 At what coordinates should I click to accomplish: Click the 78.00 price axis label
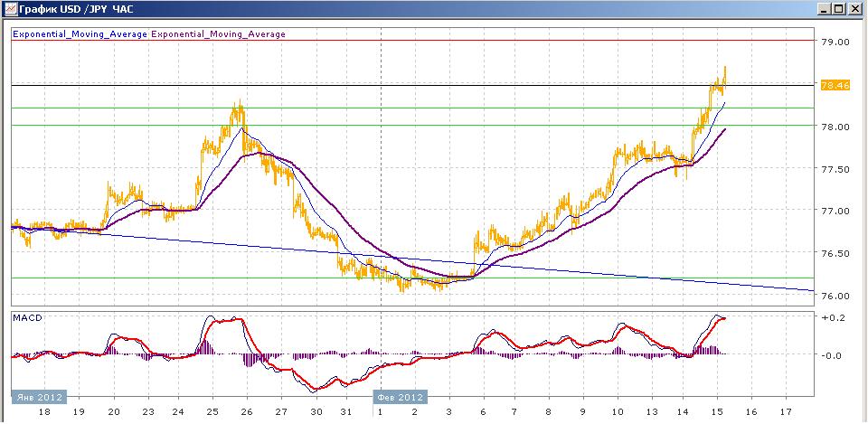pyautogui.click(x=835, y=127)
